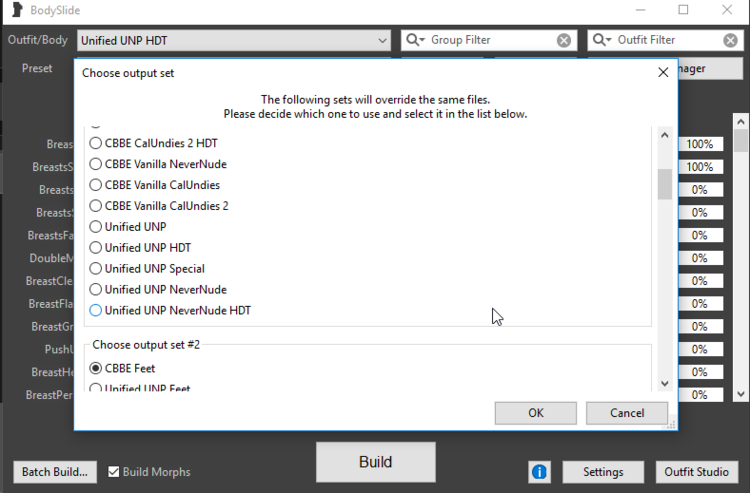The width and height of the screenshot is (750, 493).
Task: Select CBBE Vanilla NeverNude radio option
Action: (x=158, y=164)
